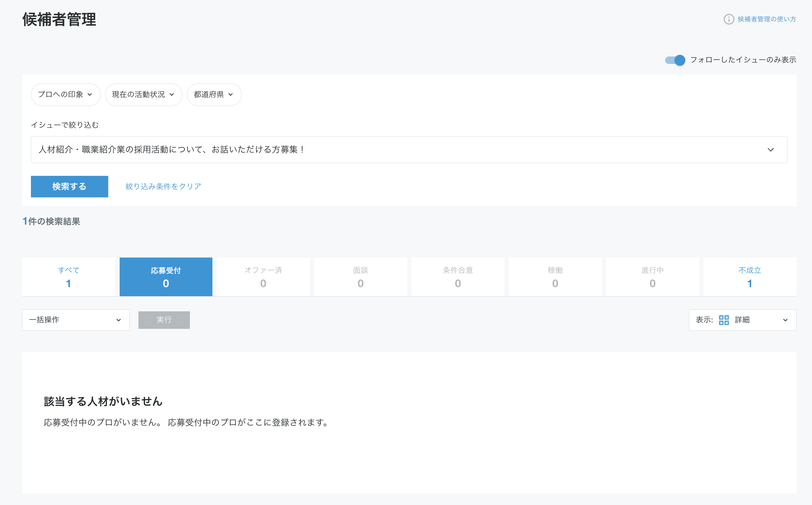Open the 候補者管理の使い方 help link
This screenshot has width=812, height=505.
[767, 19]
